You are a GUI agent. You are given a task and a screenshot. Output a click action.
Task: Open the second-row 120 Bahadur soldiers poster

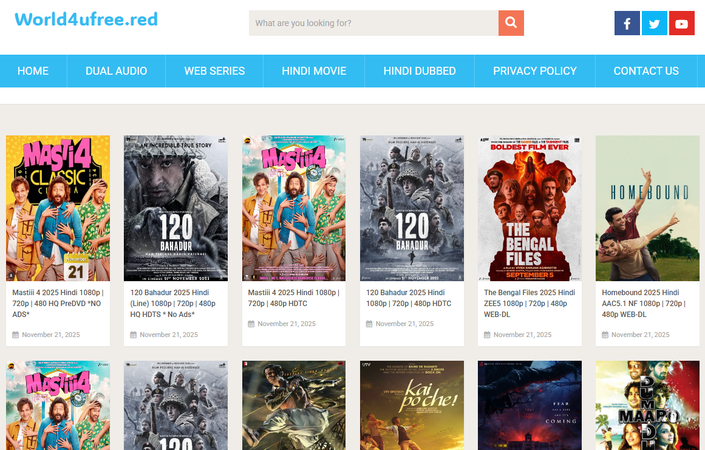coord(176,405)
